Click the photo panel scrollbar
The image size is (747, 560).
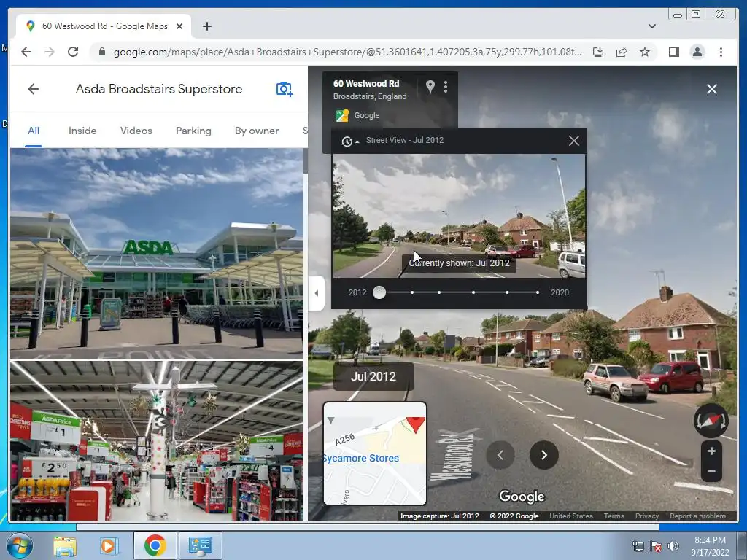pos(306,161)
